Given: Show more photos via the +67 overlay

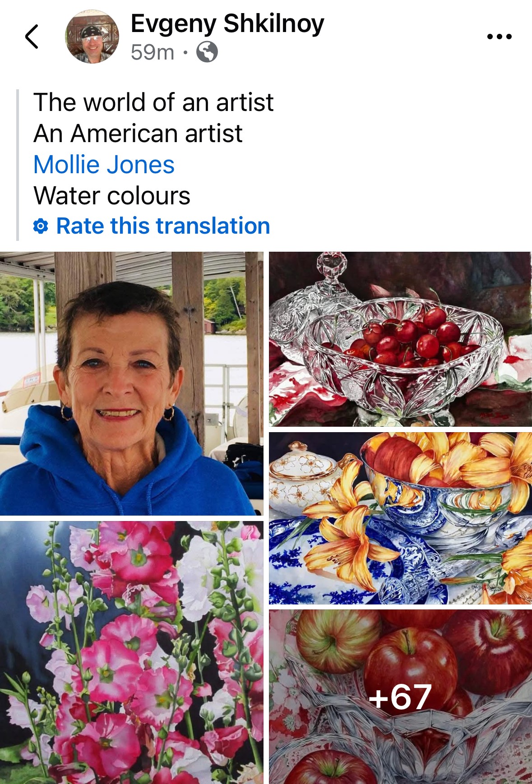Looking at the screenshot, I should click(x=400, y=696).
